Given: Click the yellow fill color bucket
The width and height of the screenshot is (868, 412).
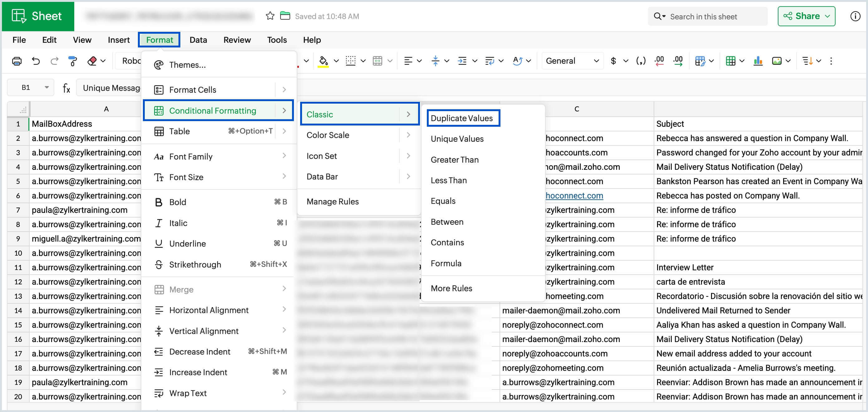Looking at the screenshot, I should pyautogui.click(x=323, y=61).
